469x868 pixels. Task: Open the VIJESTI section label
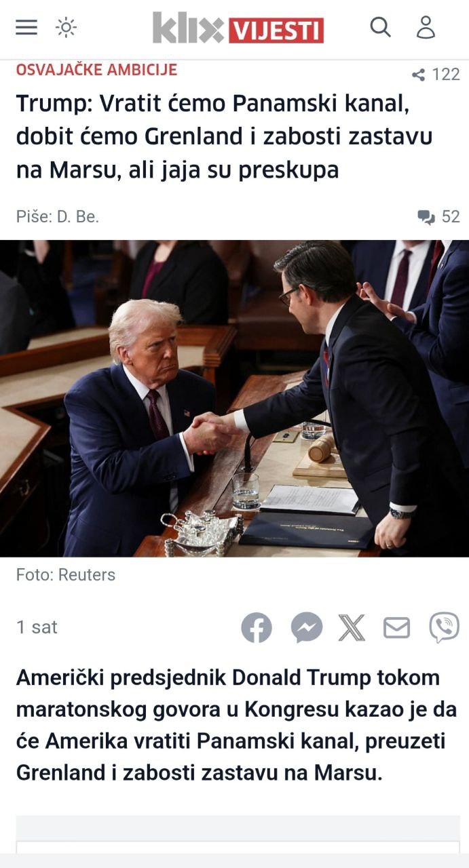(x=276, y=31)
